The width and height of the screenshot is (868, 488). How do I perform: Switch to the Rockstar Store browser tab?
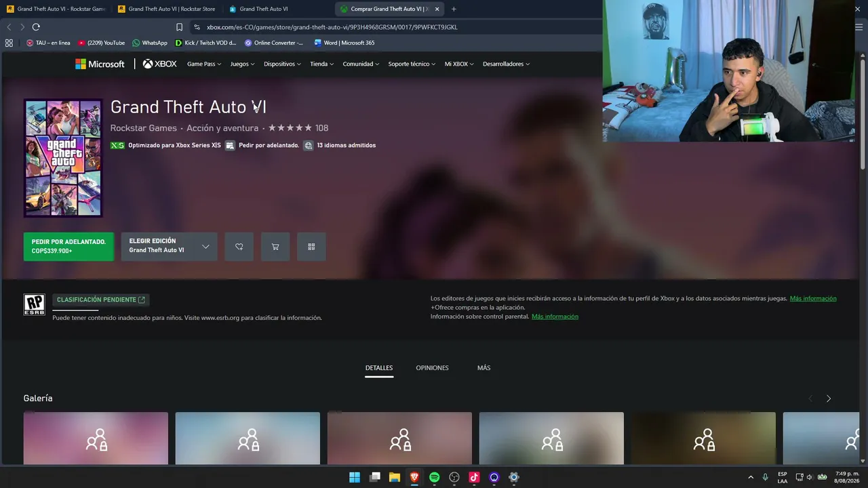click(x=167, y=9)
